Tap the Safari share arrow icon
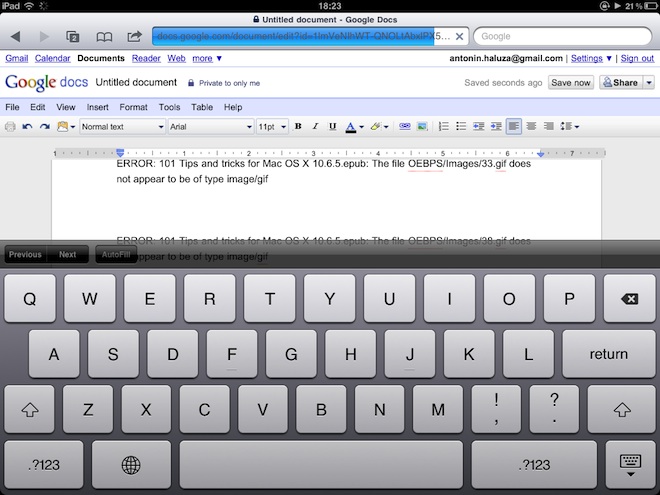 tap(134, 37)
